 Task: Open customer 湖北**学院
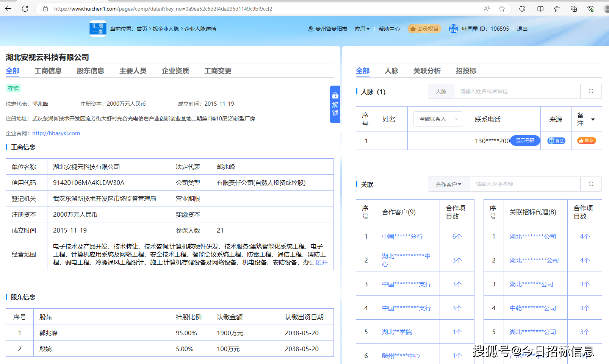[397, 332]
